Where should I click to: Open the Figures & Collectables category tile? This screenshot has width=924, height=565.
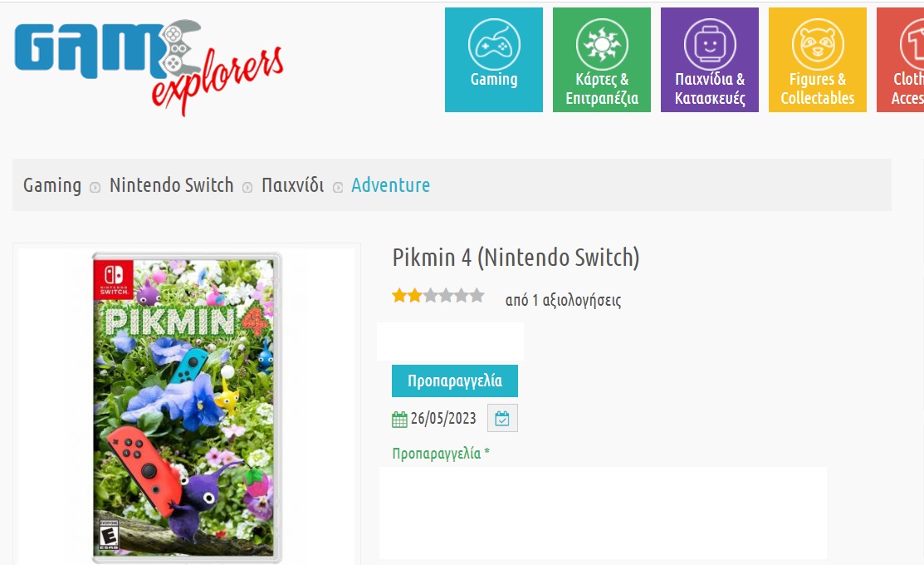[x=818, y=60]
